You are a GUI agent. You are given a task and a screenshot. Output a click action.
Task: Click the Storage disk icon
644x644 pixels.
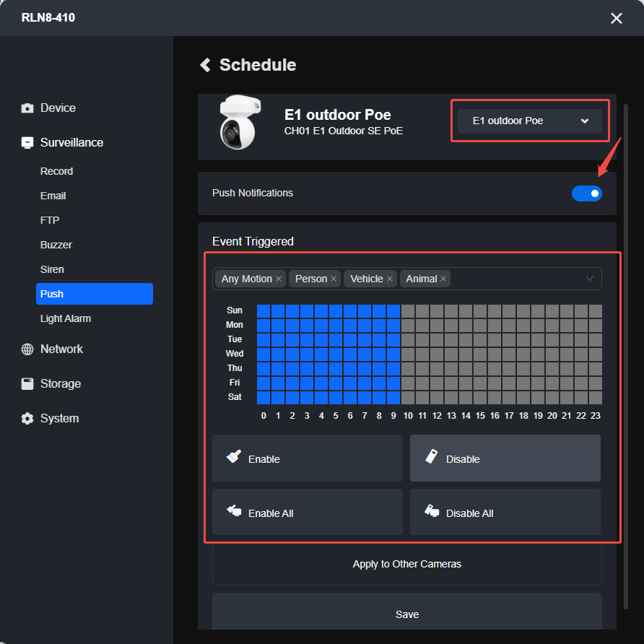click(27, 383)
